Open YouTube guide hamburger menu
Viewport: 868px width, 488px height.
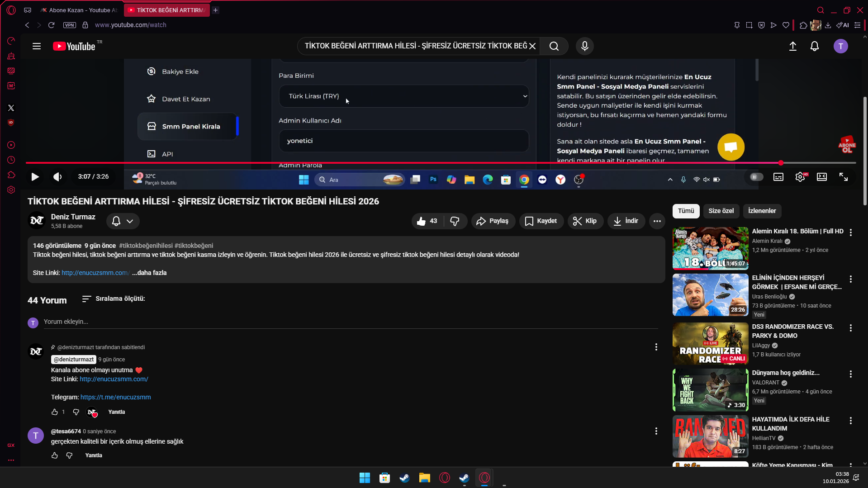point(37,46)
